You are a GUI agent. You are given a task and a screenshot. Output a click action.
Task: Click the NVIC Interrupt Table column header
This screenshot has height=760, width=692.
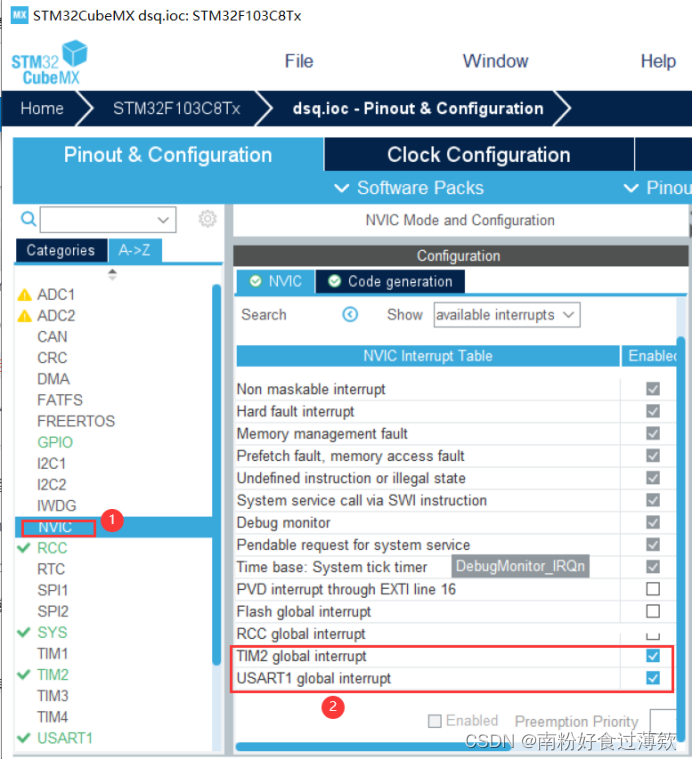coord(428,356)
